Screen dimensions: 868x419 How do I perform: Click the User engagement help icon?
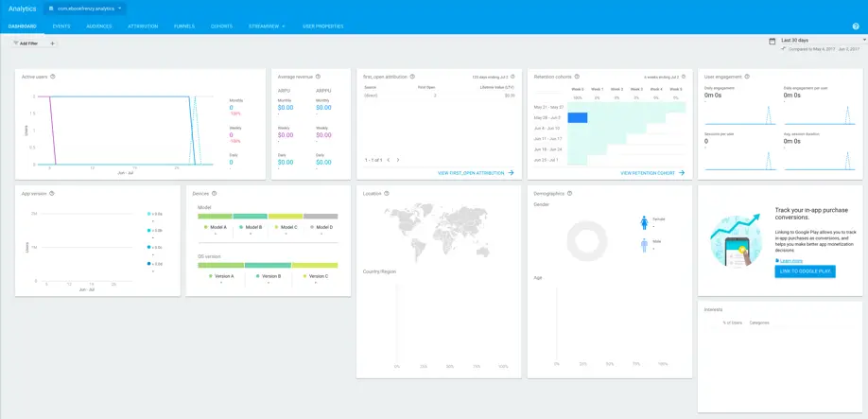[746, 76]
